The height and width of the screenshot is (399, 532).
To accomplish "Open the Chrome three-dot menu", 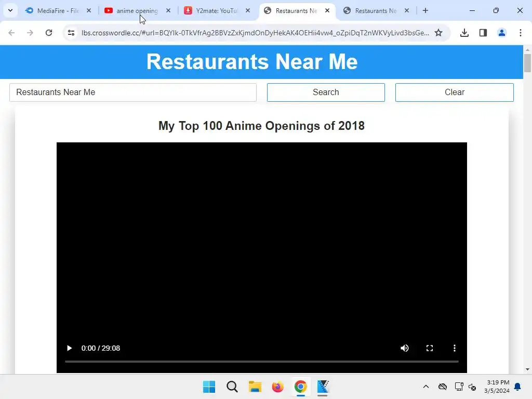I will (521, 33).
